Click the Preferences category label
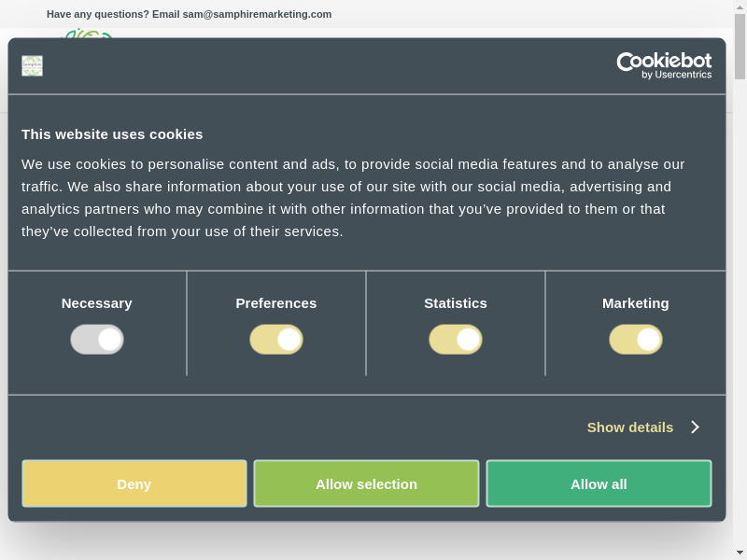The width and height of the screenshot is (747, 560). pos(276,303)
